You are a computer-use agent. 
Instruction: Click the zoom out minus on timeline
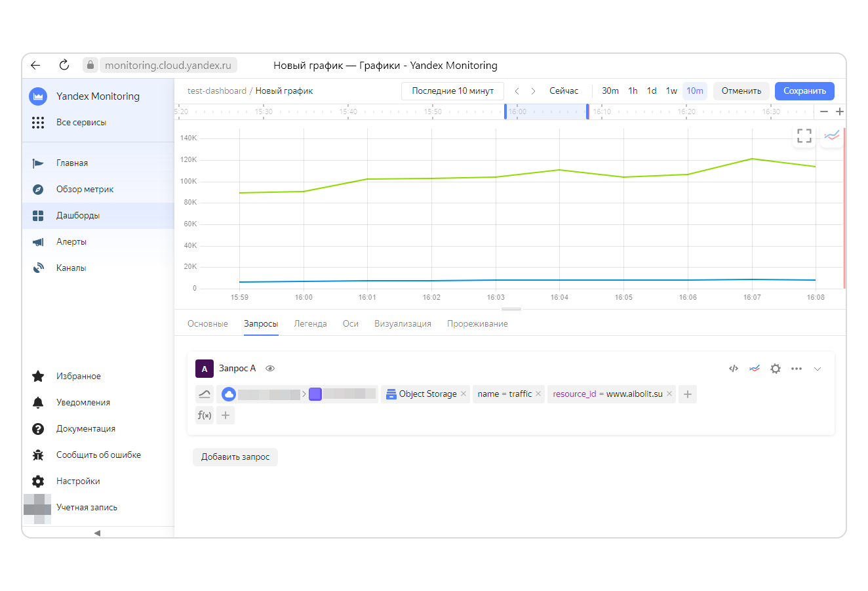coord(824,112)
